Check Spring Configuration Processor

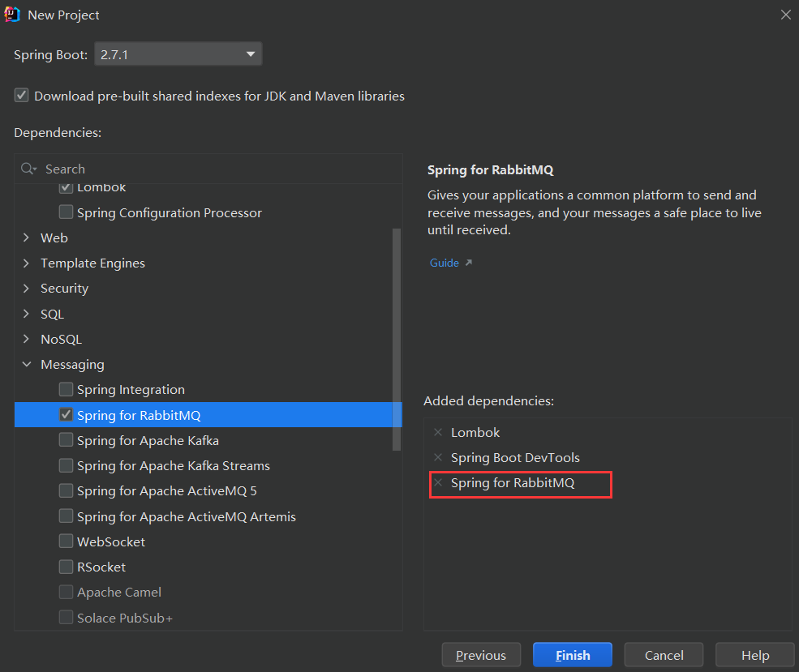pyautogui.click(x=66, y=212)
